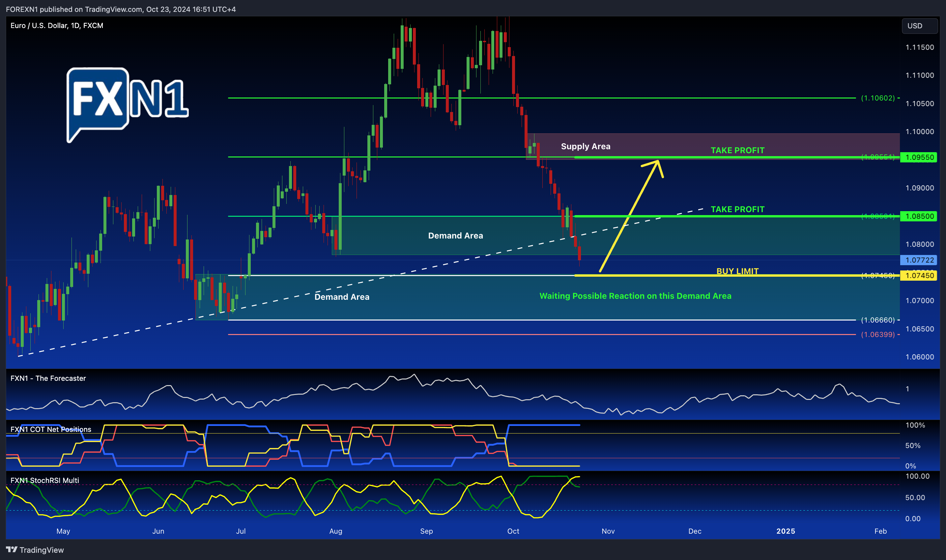Image resolution: width=946 pixels, height=560 pixels.
Task: Click the 1.11500 price scale value
Action: (x=920, y=47)
